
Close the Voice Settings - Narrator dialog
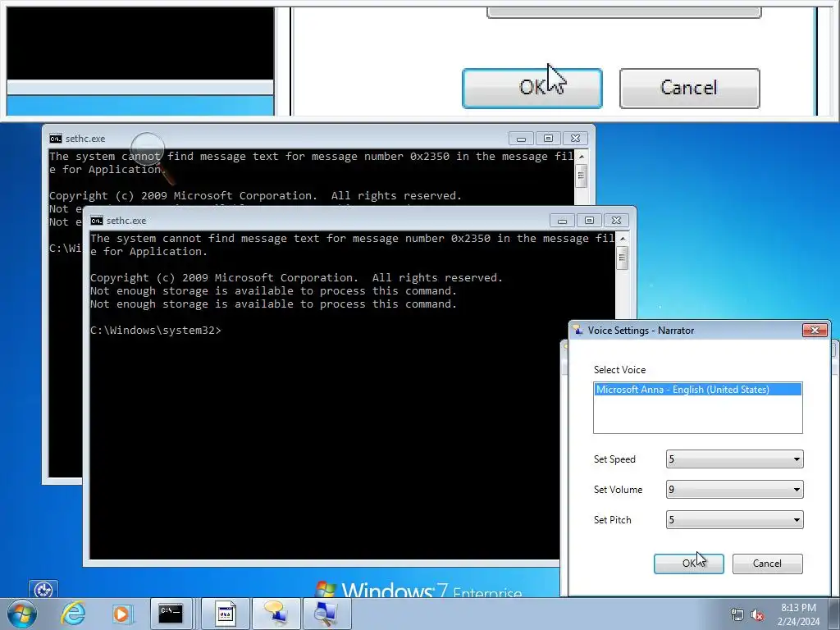click(x=815, y=330)
